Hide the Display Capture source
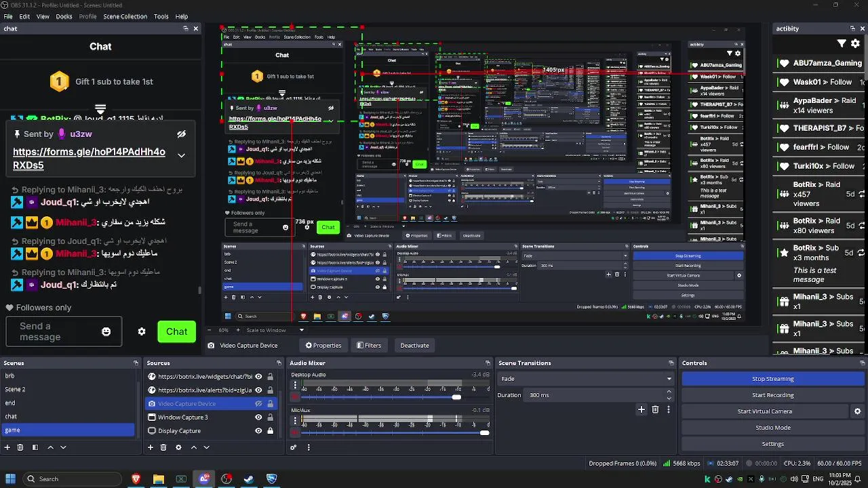 click(x=258, y=431)
